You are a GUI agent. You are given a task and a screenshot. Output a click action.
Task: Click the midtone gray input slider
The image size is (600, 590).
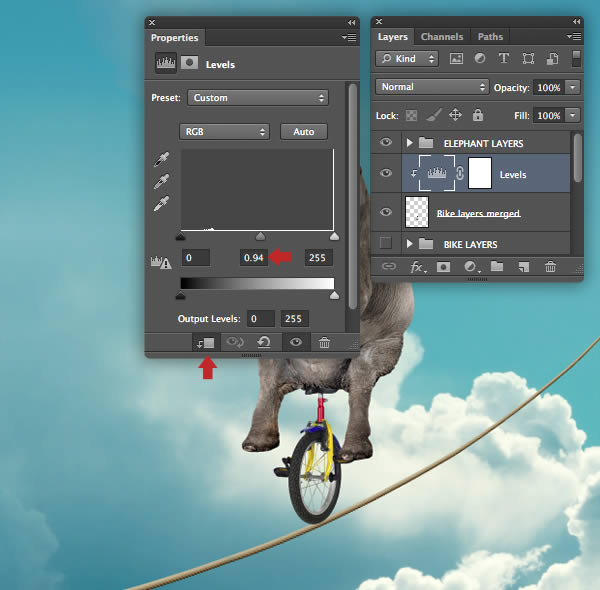click(x=260, y=236)
